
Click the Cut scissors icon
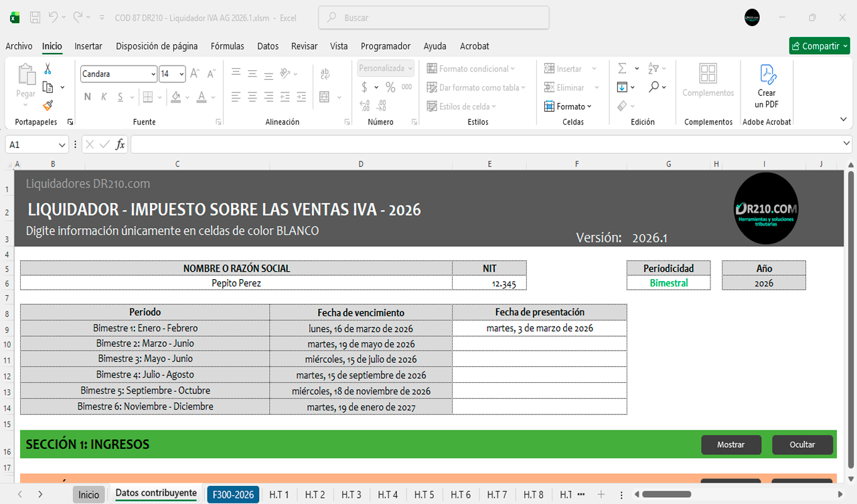pos(48,69)
